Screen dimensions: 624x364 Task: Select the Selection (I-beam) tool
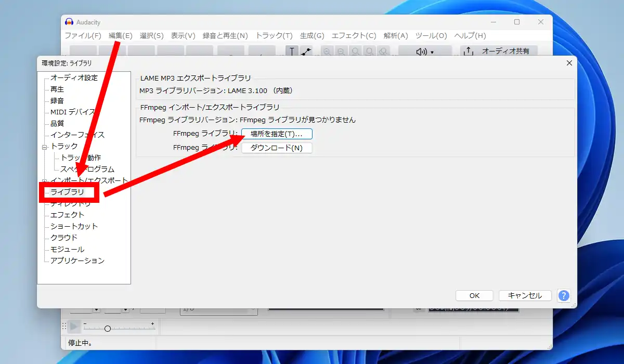point(292,51)
